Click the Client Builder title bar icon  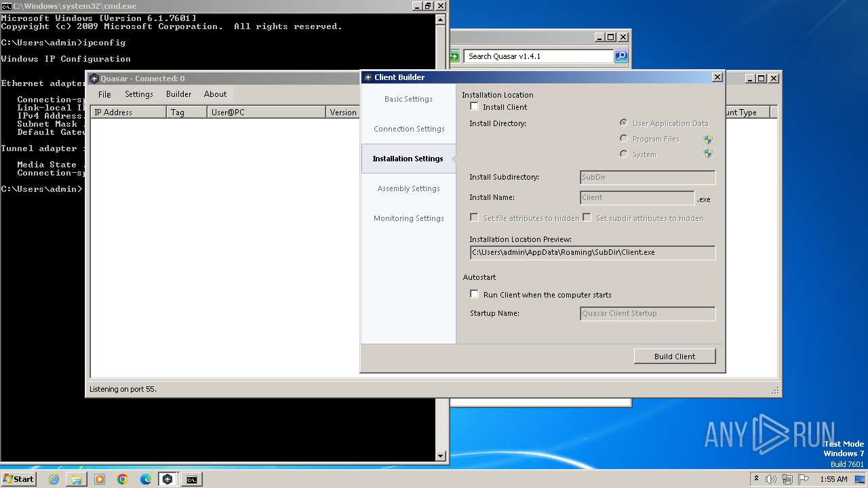pyautogui.click(x=367, y=77)
